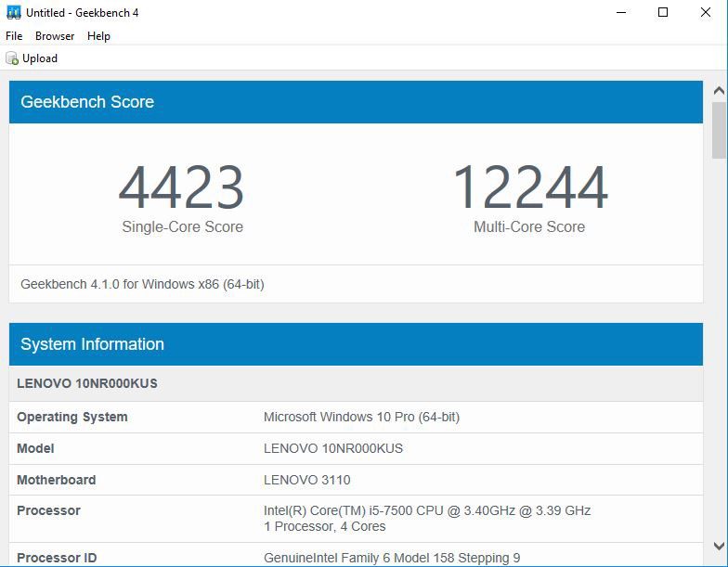Select the 4423 Single-Core Score value
This screenshot has width=728, height=567.
pyautogui.click(x=182, y=187)
